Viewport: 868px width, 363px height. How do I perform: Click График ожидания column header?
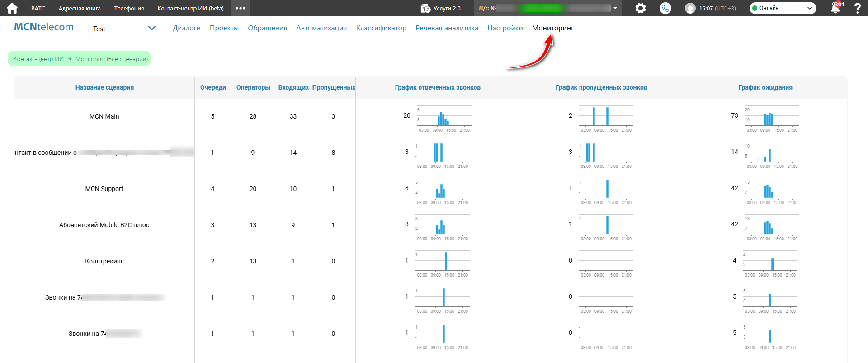765,87
